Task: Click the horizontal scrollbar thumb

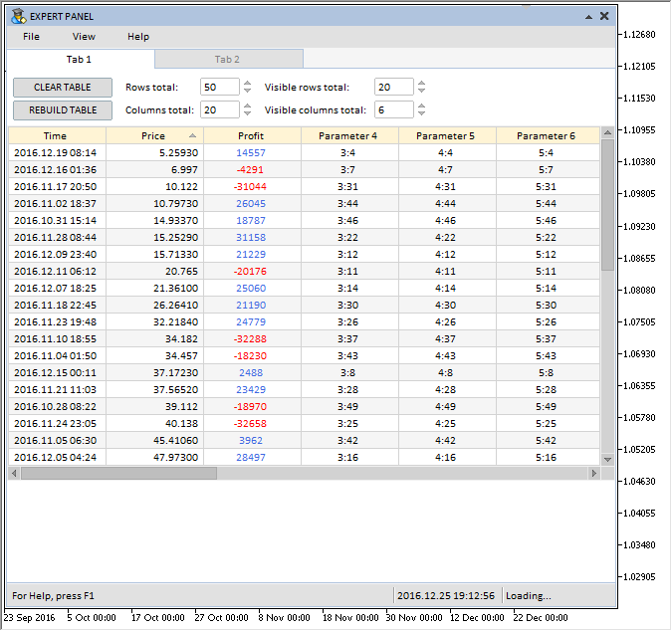Action: click(119, 474)
